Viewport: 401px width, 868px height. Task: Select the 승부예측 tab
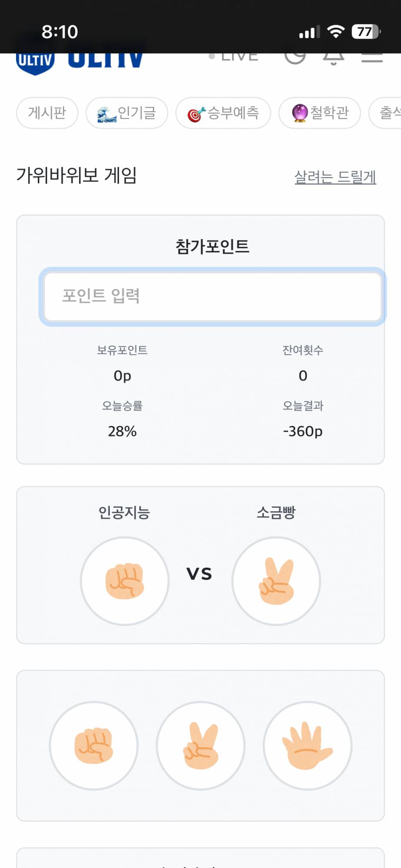[223, 113]
